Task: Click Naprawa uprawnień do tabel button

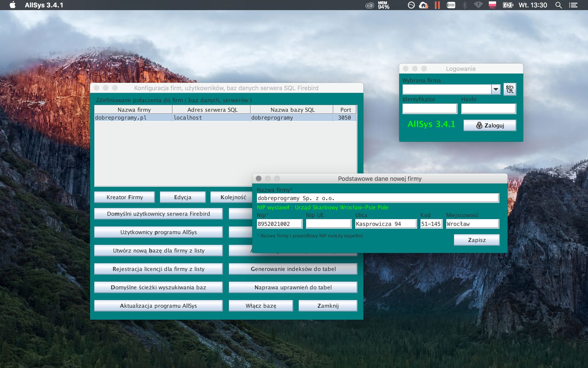Action: coord(293,288)
